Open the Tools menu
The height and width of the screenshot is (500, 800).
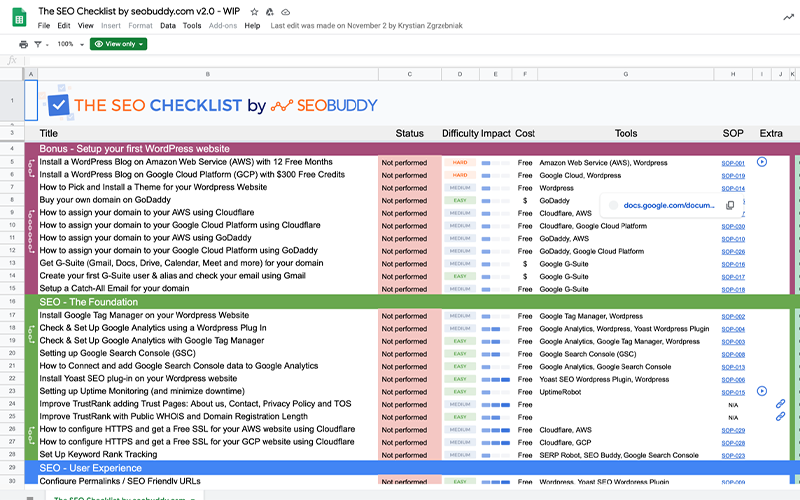click(192, 26)
